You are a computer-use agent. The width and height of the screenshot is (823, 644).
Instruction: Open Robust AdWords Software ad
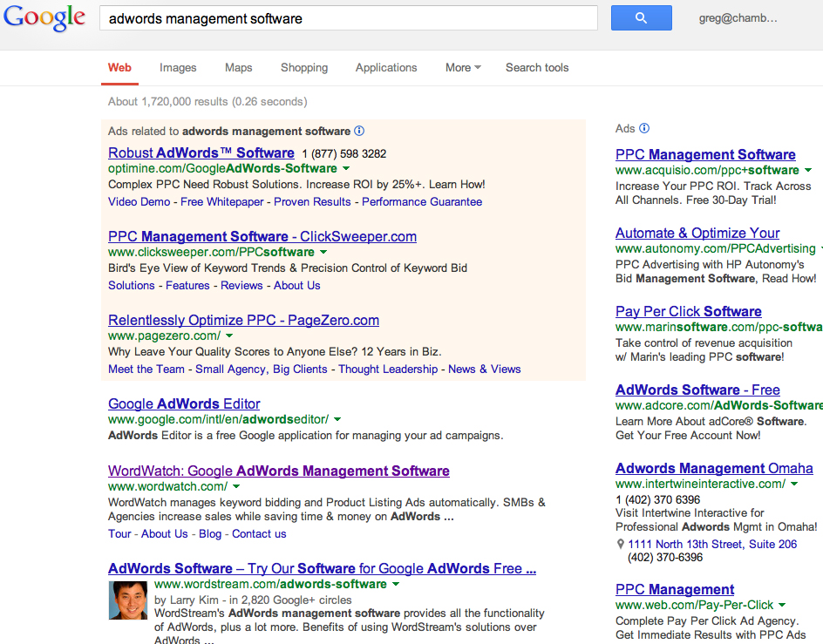click(x=201, y=153)
